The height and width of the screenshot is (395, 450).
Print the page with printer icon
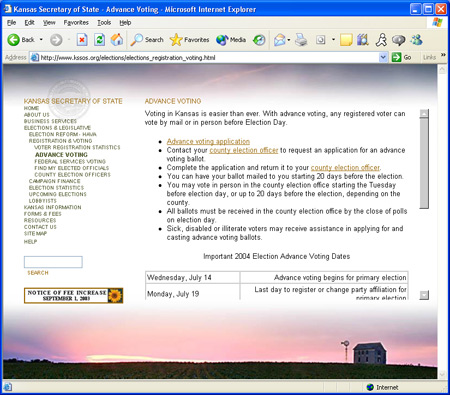point(301,40)
